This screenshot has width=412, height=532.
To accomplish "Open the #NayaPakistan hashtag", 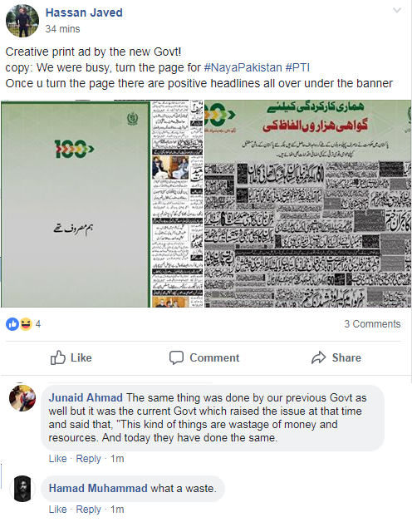I will pos(243,67).
